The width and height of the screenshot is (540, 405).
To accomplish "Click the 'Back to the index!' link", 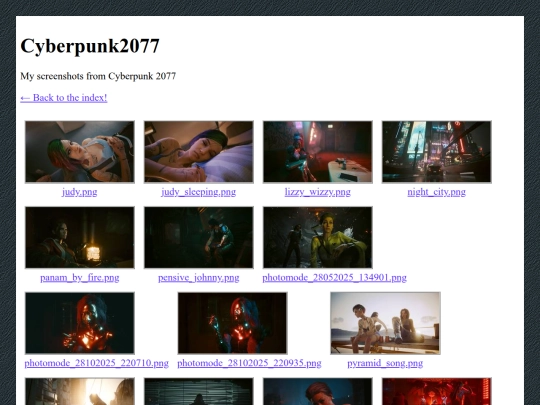I will point(64,98).
